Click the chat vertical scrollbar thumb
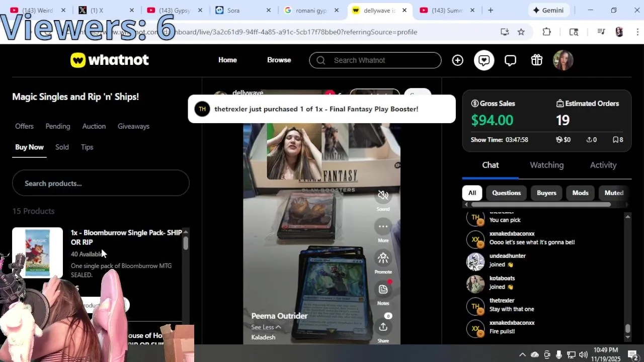 627,328
